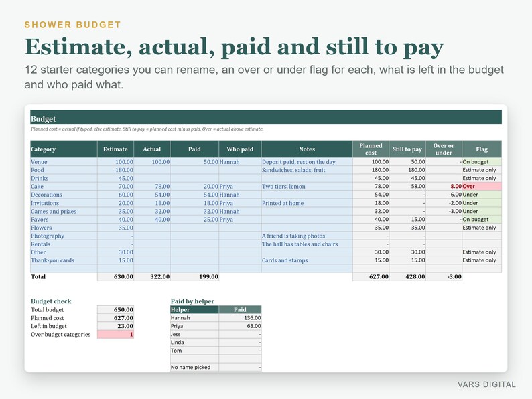Click the Other category cell

[x=64, y=252]
